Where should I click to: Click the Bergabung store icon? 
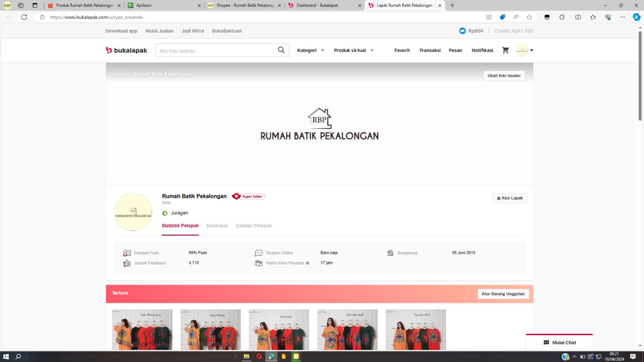(390, 253)
